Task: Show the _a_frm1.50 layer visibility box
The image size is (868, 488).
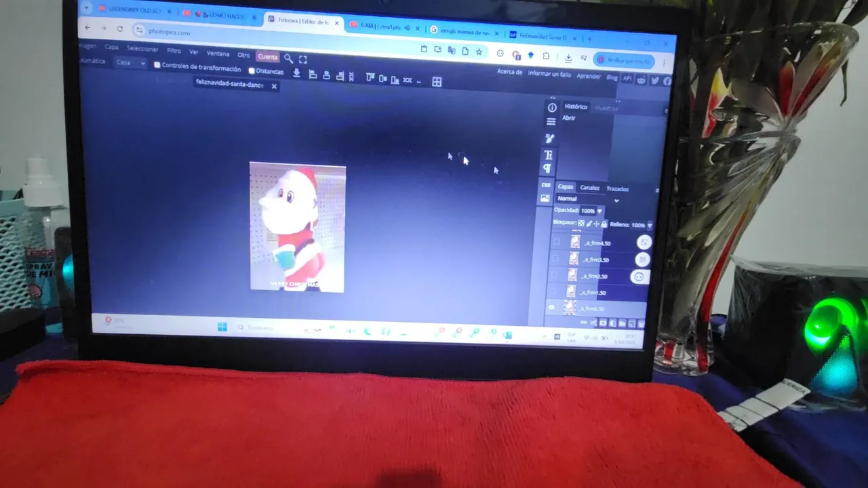Action: (553, 291)
